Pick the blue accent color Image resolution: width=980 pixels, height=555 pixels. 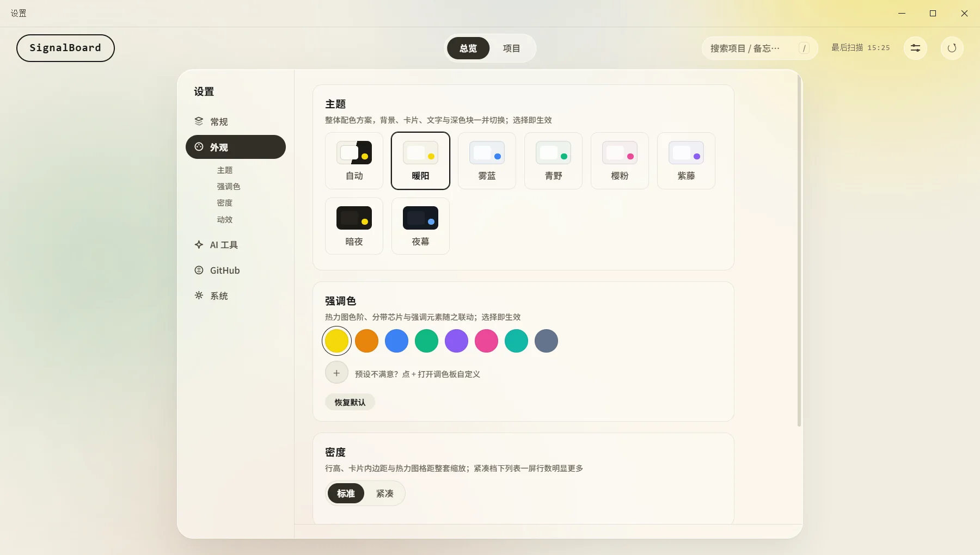(397, 341)
